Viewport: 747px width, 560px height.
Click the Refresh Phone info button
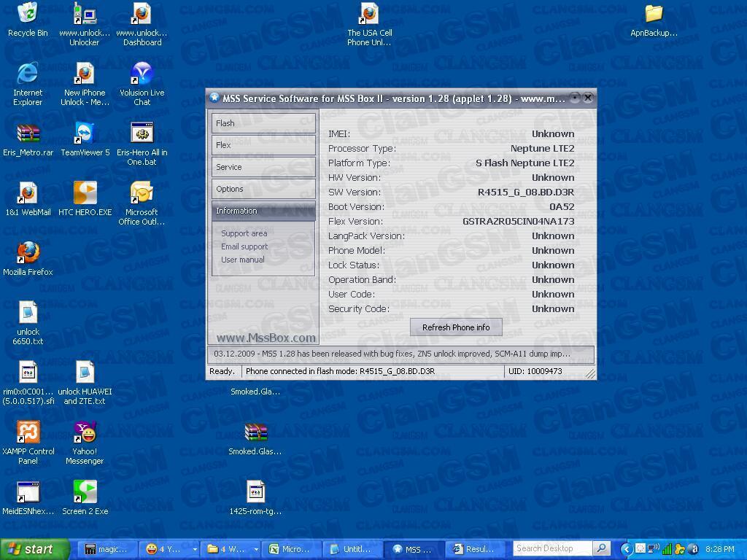point(456,327)
